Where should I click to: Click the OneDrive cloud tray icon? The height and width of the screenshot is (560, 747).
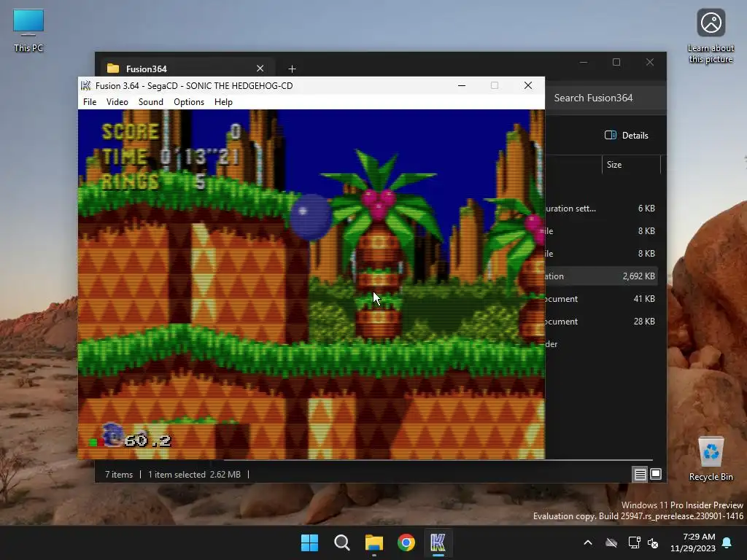point(611,542)
